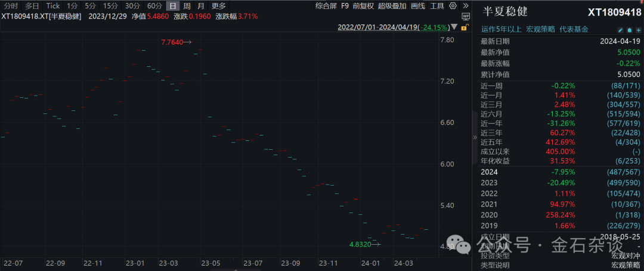
Task: Click the 最新日期 2024-04-19 value
Action: click(620, 41)
